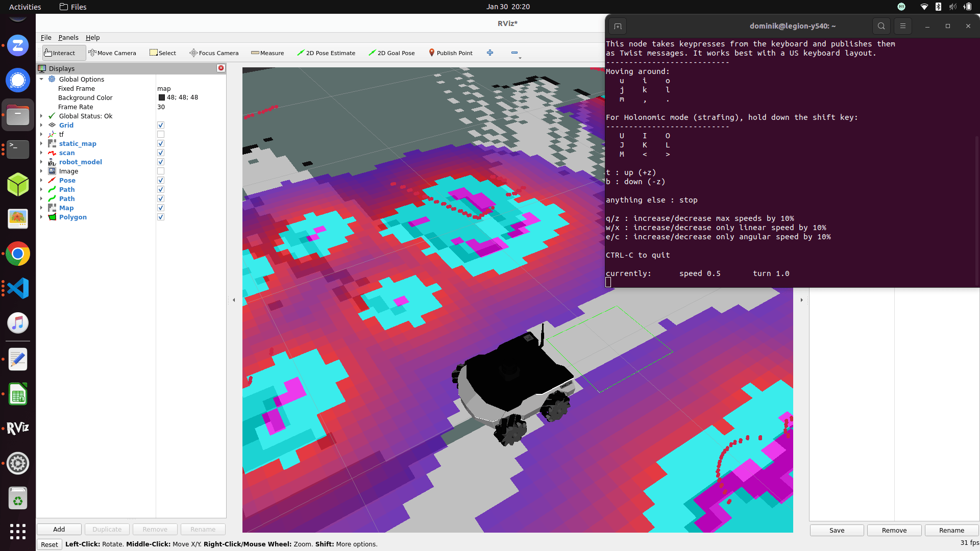This screenshot has height=551, width=980.
Task: Open the Activities overview
Action: point(25,7)
